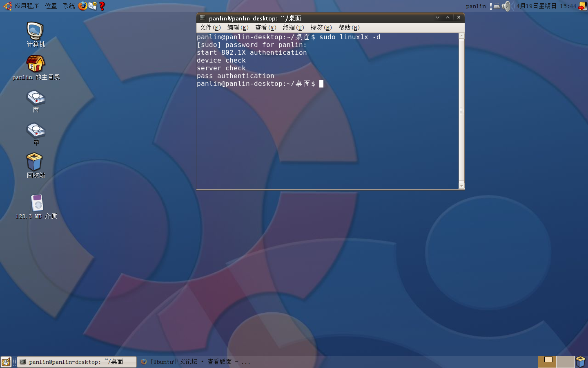588x368 pixels.
Task: Open the trash applet in bottom panel
Action: tap(581, 362)
